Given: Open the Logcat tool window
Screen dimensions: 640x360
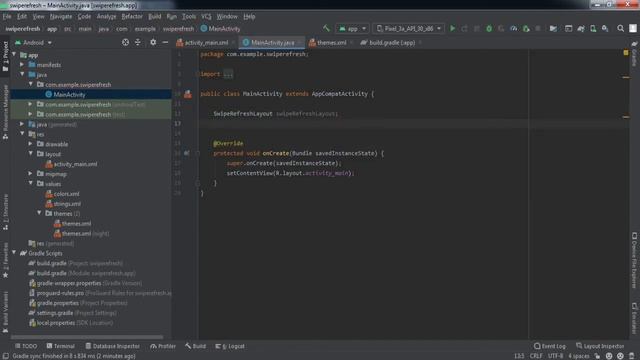Looking at the screenshot, I should pyautogui.click(x=230, y=346).
